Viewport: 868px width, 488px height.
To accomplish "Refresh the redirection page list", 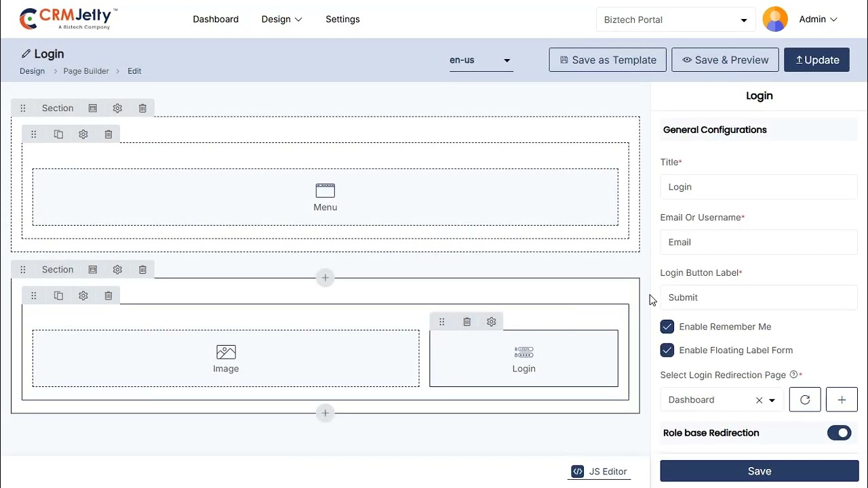I will coord(805,400).
